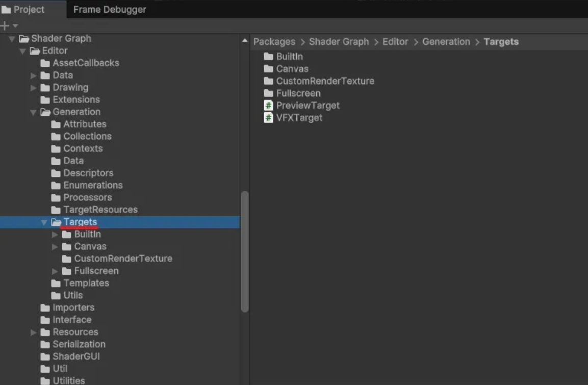Click the Extensions folder icon
This screenshot has width=588, height=385.
point(45,100)
